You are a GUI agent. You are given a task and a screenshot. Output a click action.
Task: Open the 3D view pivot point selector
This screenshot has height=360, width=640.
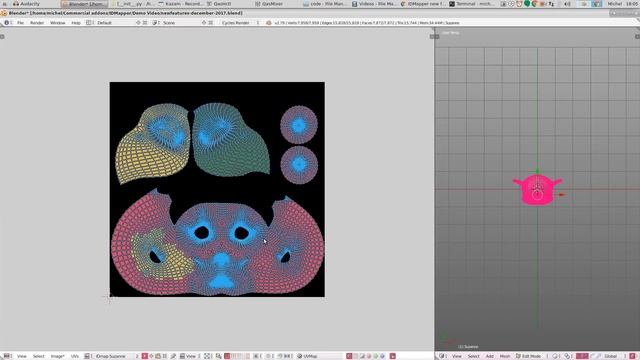[x=568, y=356]
